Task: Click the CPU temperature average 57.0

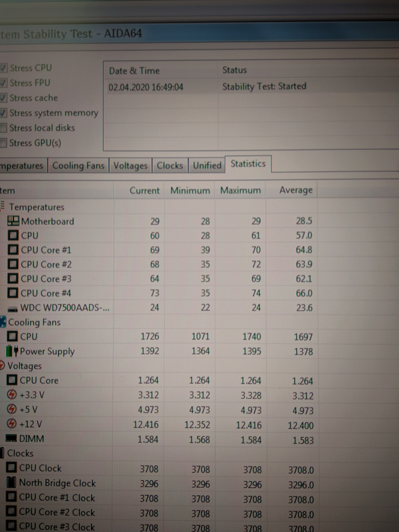Action: [304, 235]
